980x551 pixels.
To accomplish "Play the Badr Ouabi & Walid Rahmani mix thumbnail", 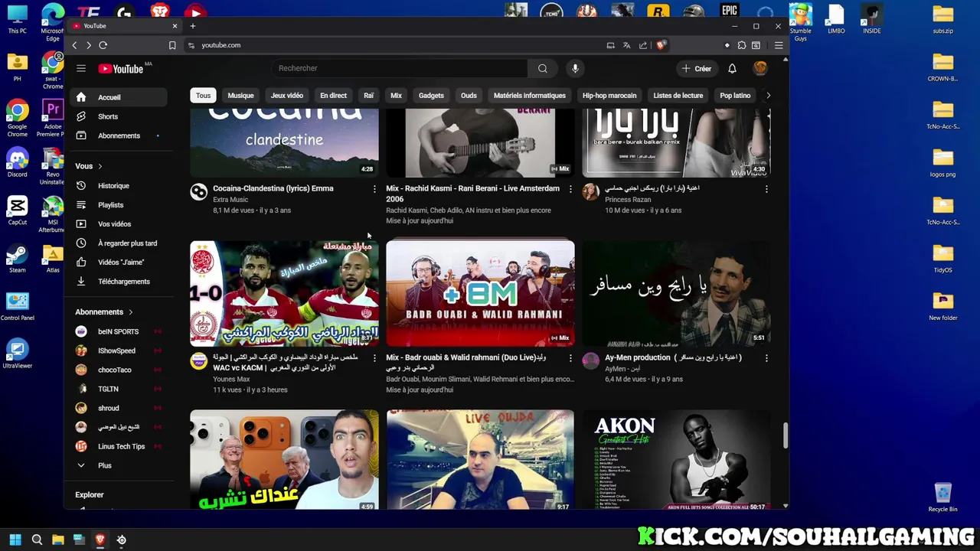I will coord(480,293).
